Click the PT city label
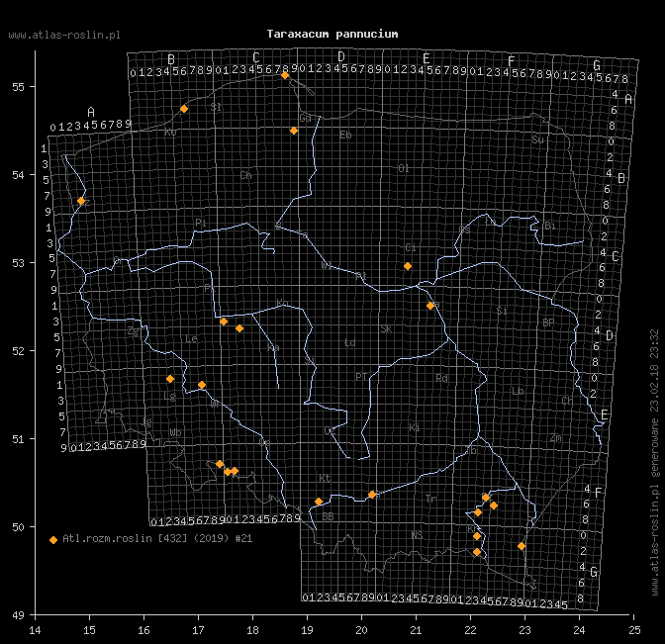Image resolution: width=665 pixels, height=644 pixels. tap(361, 377)
